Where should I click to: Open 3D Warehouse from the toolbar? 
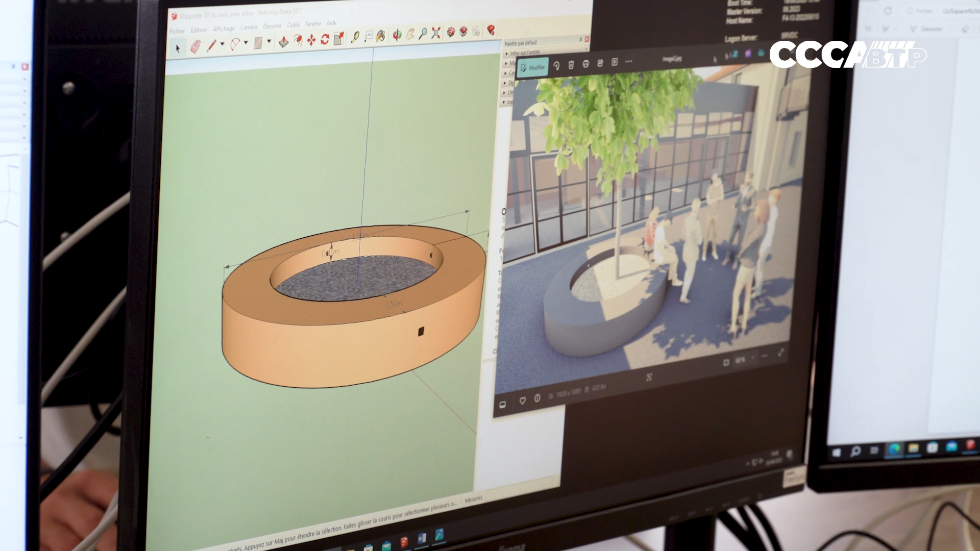(x=451, y=32)
